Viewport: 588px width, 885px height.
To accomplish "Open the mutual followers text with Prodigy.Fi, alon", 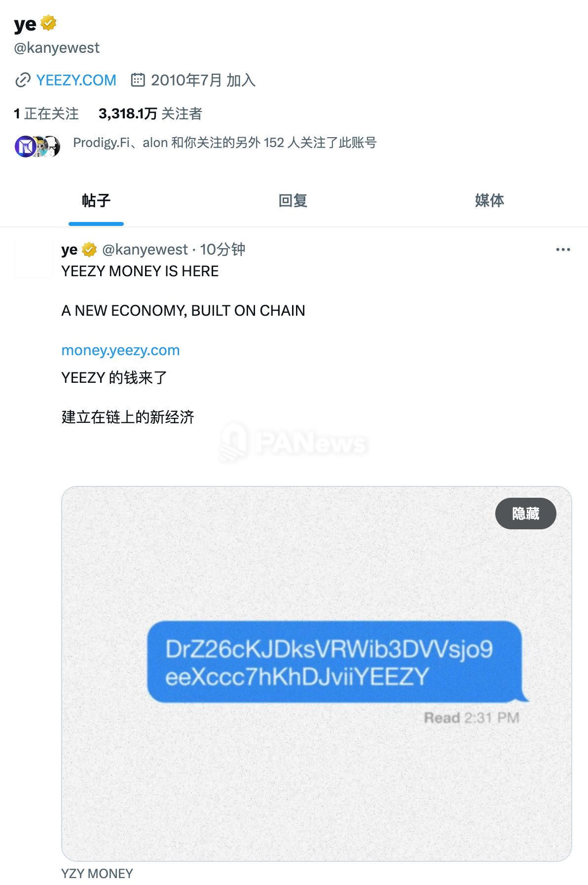I will click(225, 143).
